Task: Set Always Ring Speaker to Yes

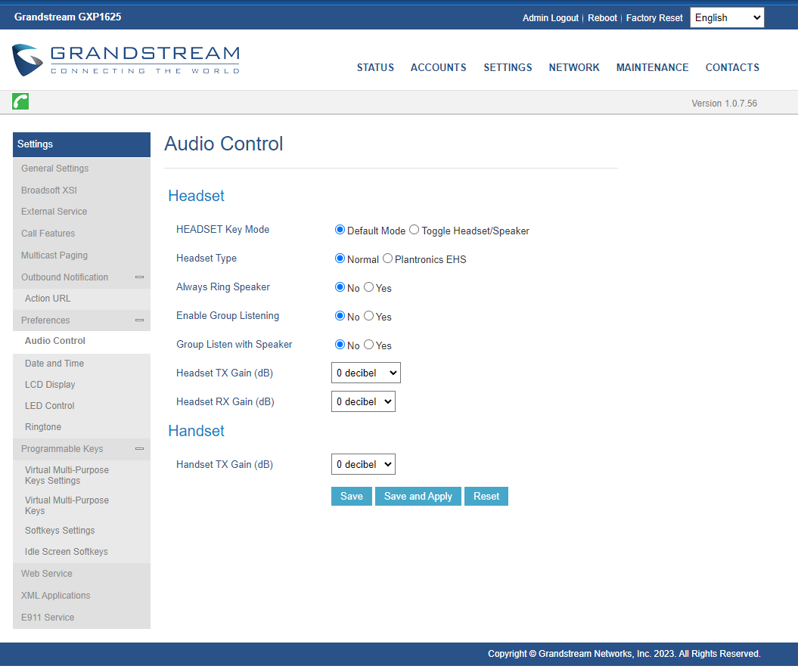Action: (368, 287)
